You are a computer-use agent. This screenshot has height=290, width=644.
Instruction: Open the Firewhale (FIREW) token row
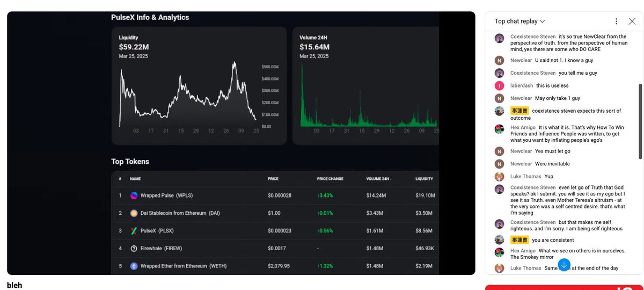[x=275, y=248]
